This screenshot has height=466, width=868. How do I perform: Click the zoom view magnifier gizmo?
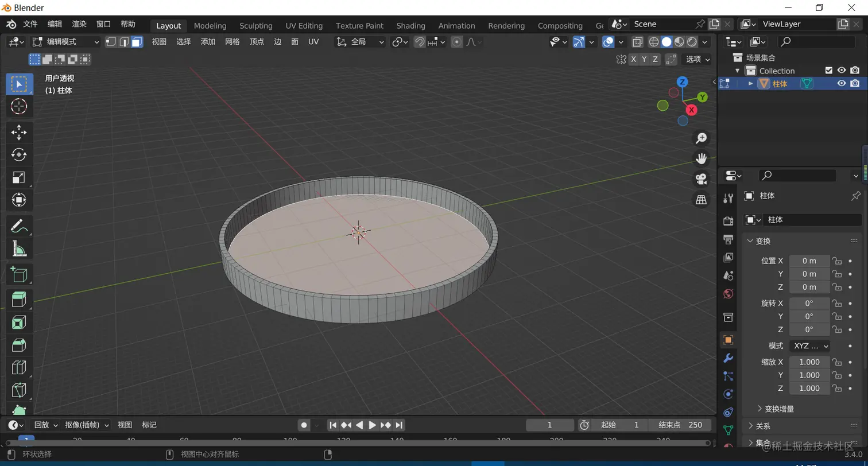[x=701, y=138]
